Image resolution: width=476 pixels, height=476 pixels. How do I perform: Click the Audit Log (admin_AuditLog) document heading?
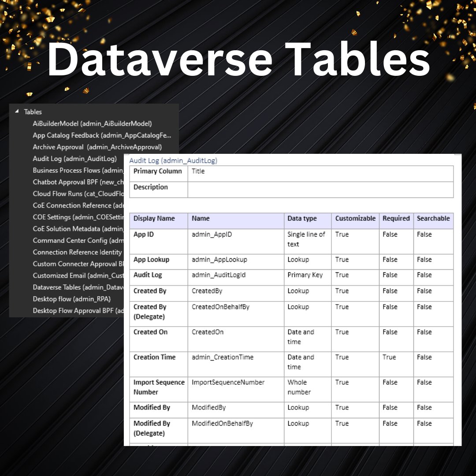tap(173, 160)
